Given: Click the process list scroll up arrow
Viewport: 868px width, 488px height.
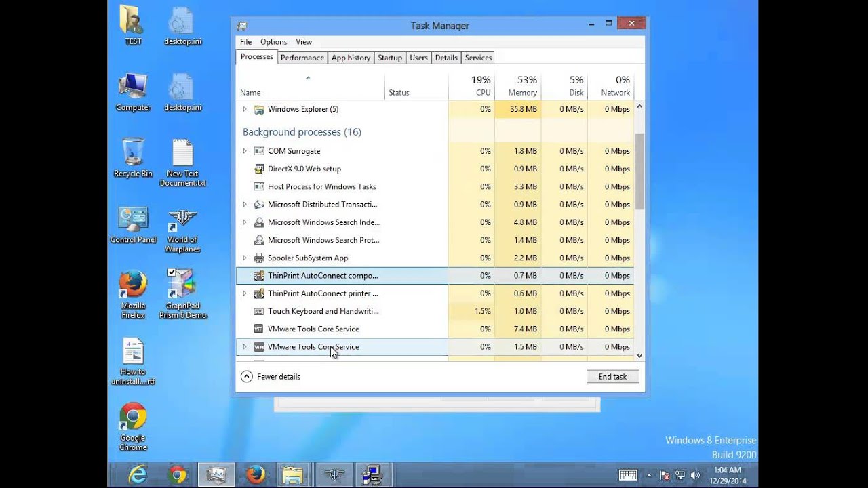Looking at the screenshot, I should click(639, 106).
